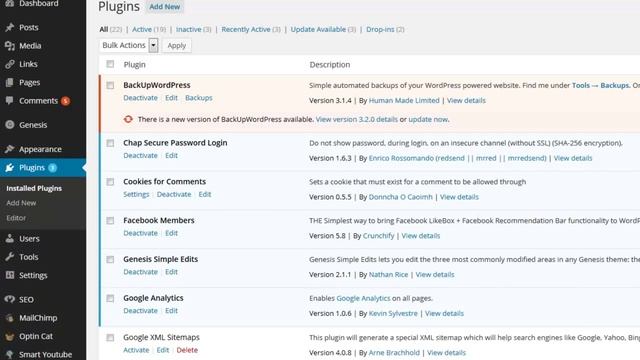This screenshot has width=640, height=360.
Task: Click the Appearance brush icon
Action: [x=10, y=149]
